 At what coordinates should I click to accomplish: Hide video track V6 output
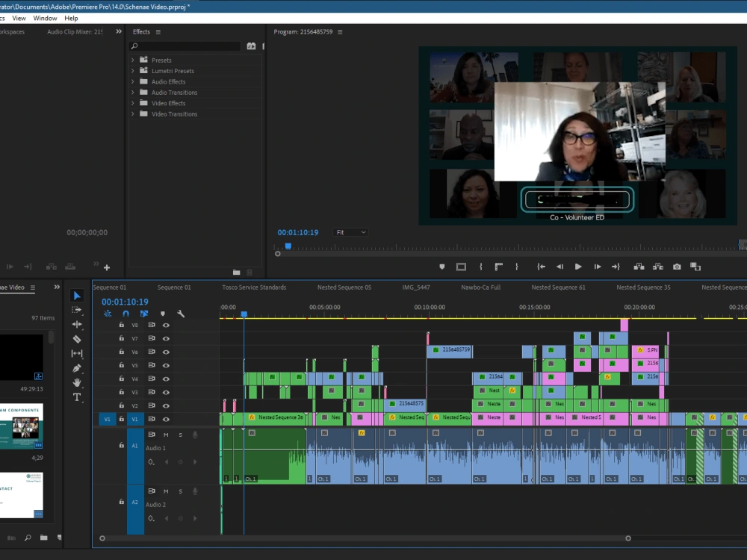tap(166, 352)
